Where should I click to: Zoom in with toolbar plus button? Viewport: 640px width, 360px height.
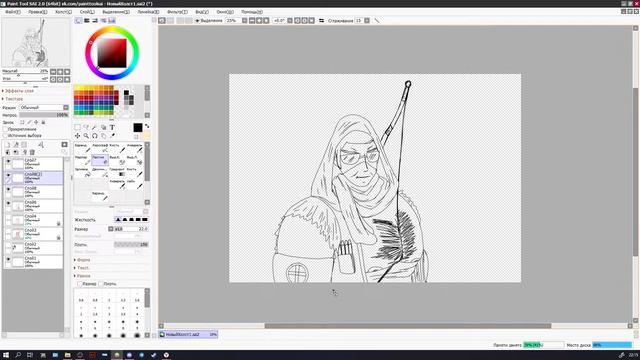click(x=259, y=20)
